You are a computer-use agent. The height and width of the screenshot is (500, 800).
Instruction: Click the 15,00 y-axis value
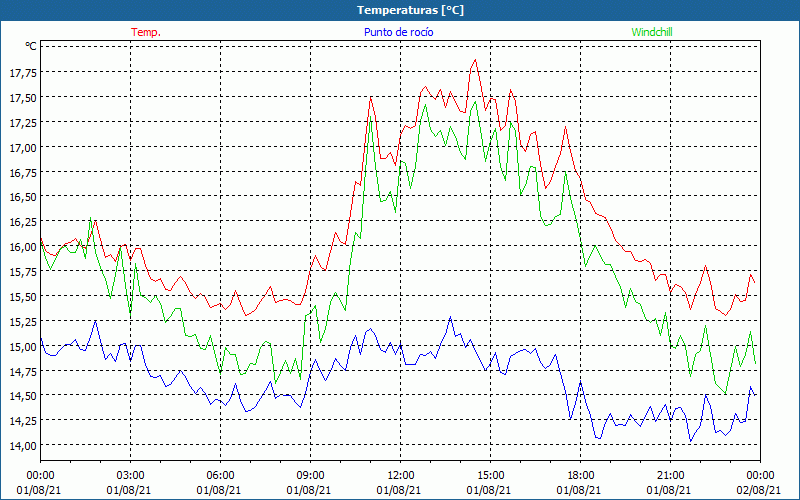tap(23, 346)
